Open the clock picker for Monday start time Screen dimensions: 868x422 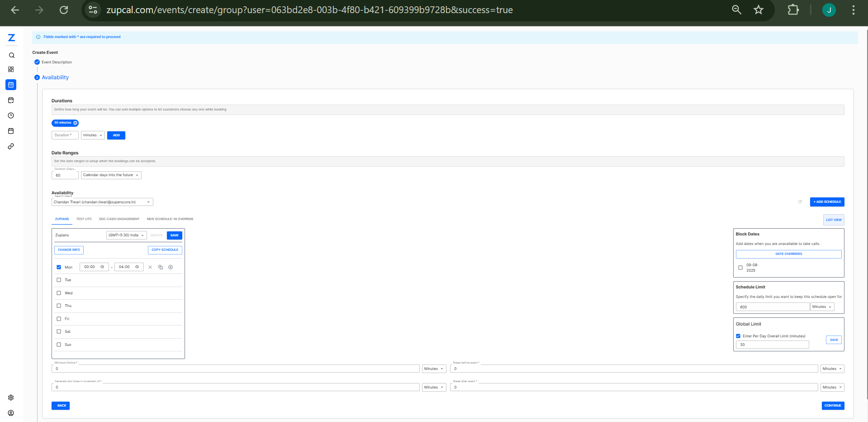[x=103, y=267]
